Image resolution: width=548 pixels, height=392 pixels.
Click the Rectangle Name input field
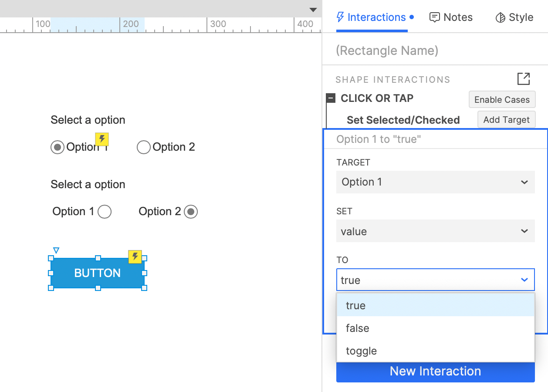pos(435,51)
